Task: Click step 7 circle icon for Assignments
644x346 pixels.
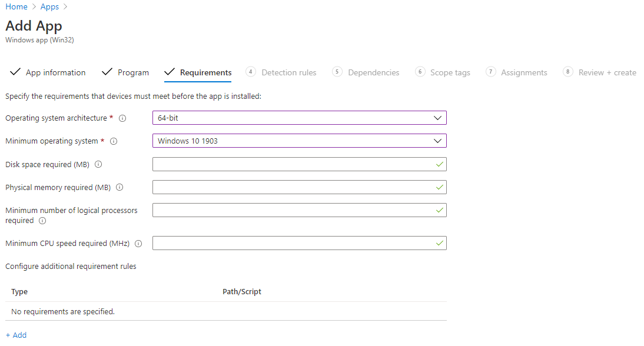Action: coord(490,71)
